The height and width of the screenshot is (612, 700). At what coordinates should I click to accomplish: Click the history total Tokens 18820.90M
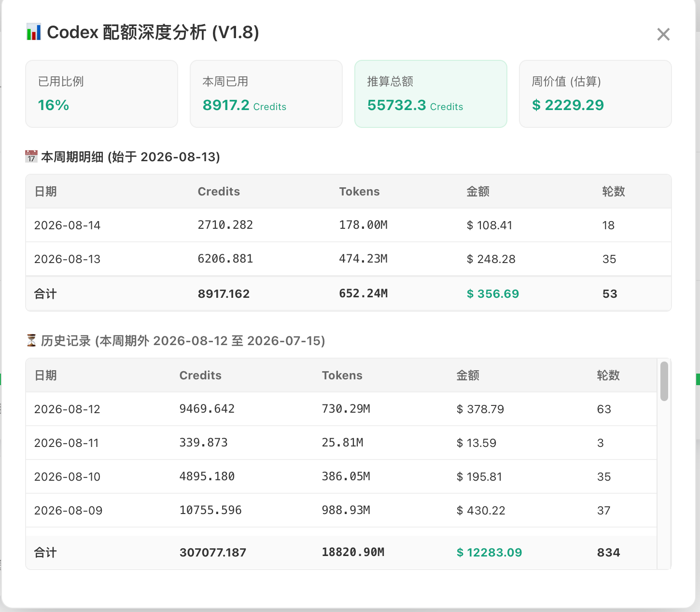click(x=353, y=552)
